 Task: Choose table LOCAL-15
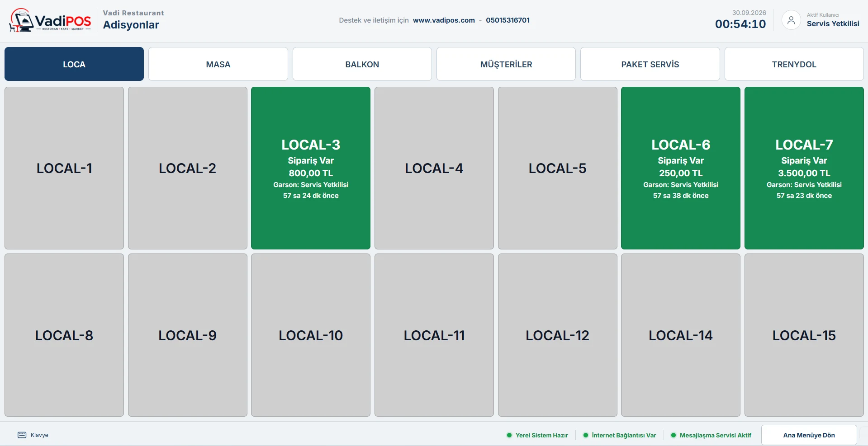click(804, 335)
